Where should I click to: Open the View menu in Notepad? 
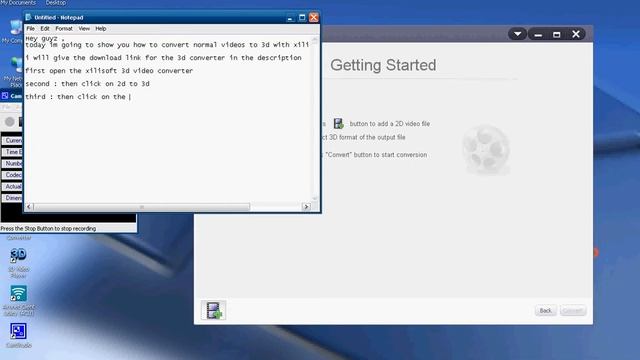(84, 29)
